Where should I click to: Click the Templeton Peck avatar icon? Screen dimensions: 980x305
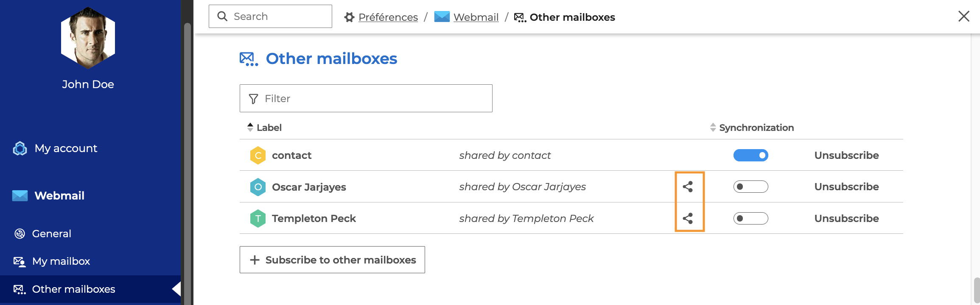258,219
